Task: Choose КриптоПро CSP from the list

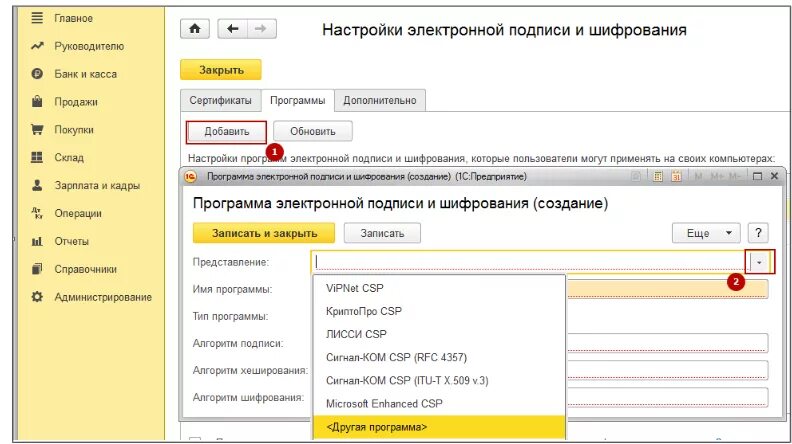Action: point(438,312)
